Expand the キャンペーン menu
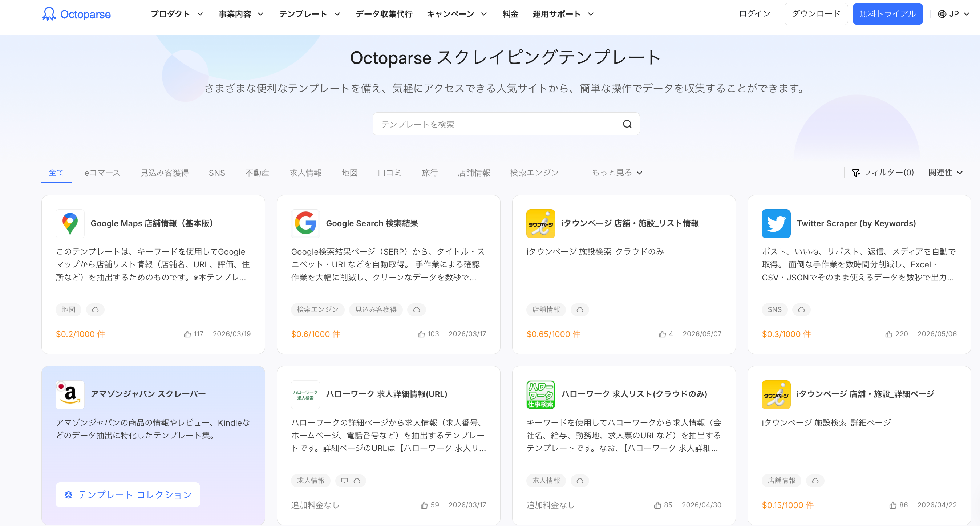 [457, 14]
